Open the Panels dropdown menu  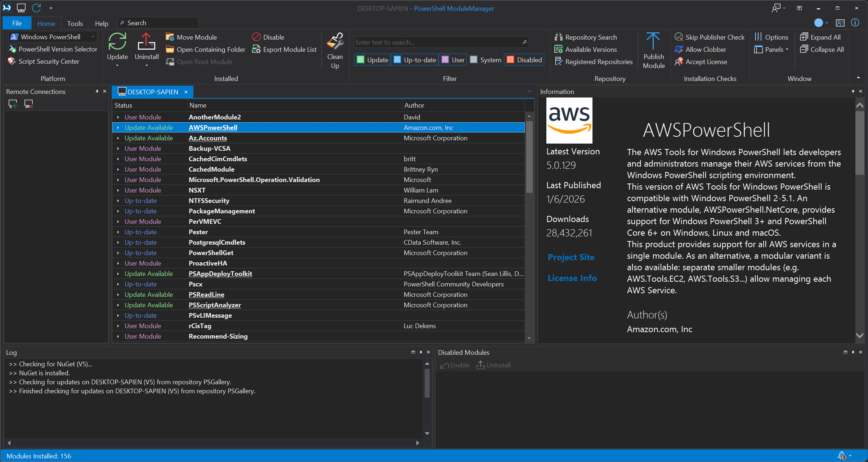(x=771, y=49)
